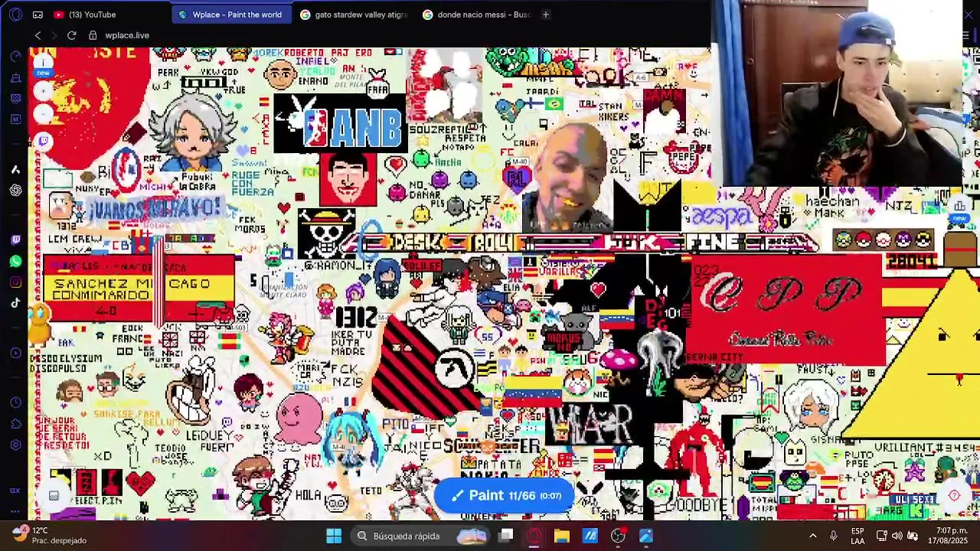Open ChatGPT in the Opera sidebar
The width and height of the screenshot is (980, 551).
point(15,190)
